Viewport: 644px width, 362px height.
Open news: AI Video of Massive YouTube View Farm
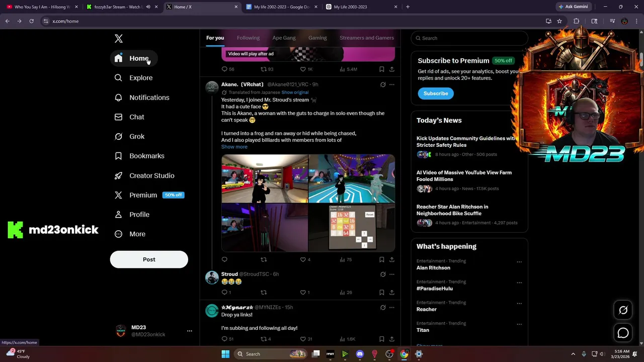[464, 176]
